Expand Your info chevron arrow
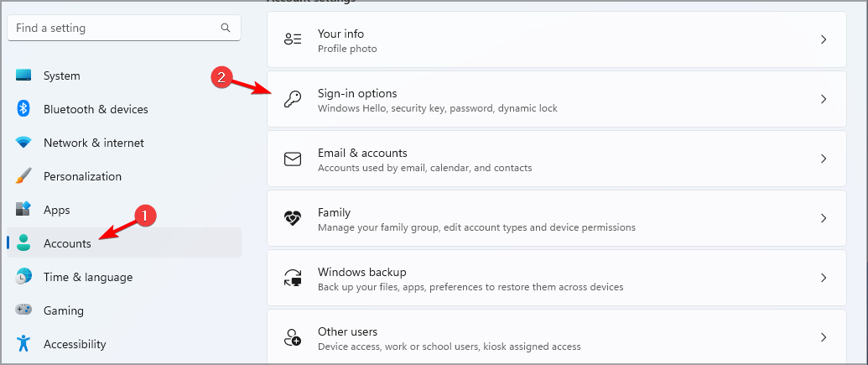This screenshot has width=868, height=365. (x=824, y=39)
